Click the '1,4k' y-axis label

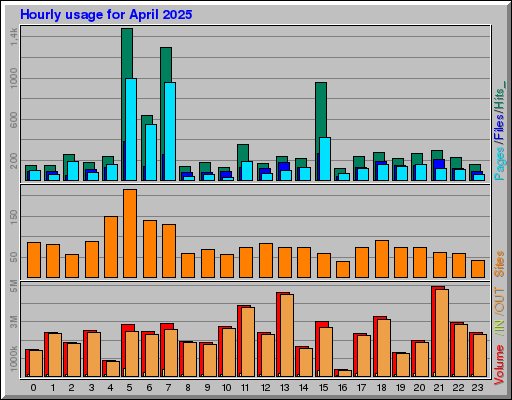(x=14, y=37)
